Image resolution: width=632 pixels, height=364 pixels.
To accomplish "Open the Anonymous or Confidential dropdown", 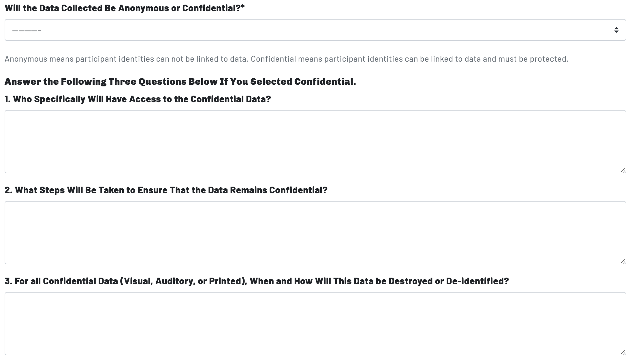I will tap(315, 30).
